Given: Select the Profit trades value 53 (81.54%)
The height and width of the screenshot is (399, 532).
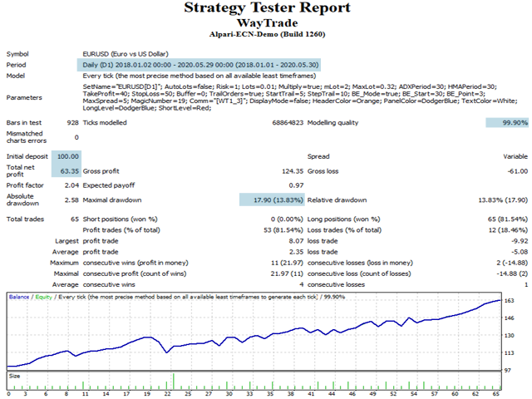Looking at the screenshot, I should [x=283, y=230].
